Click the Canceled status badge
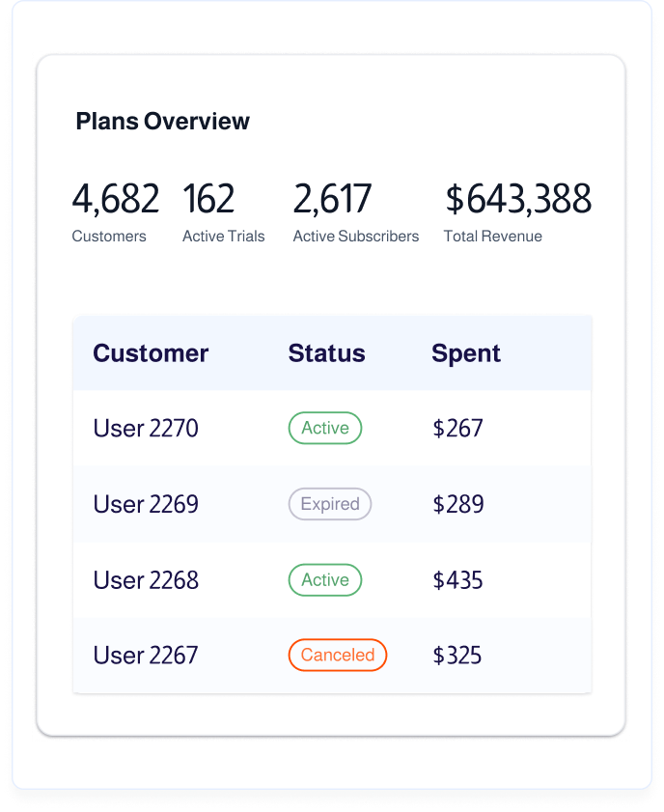Screen dimensions: 664x812 click(x=338, y=656)
